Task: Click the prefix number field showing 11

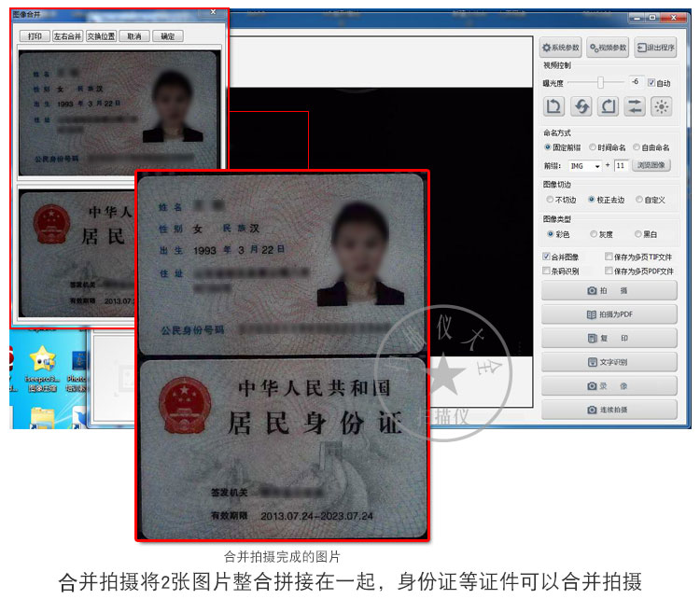Action: click(621, 165)
